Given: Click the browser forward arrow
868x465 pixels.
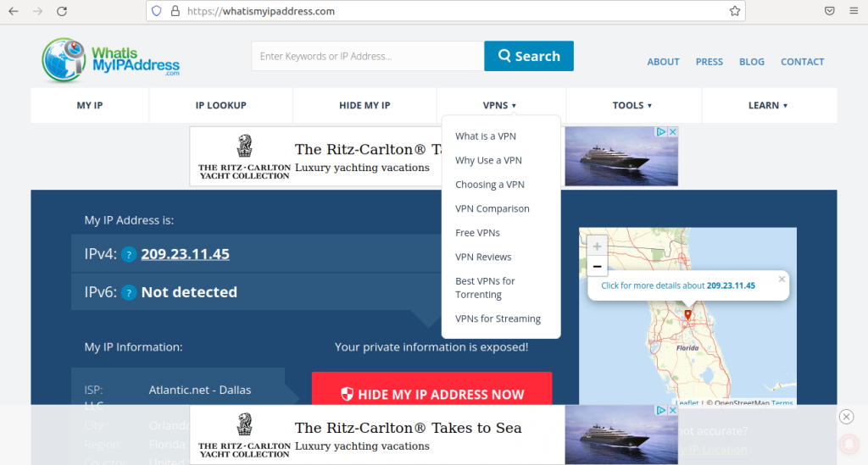Looking at the screenshot, I should 37,11.
